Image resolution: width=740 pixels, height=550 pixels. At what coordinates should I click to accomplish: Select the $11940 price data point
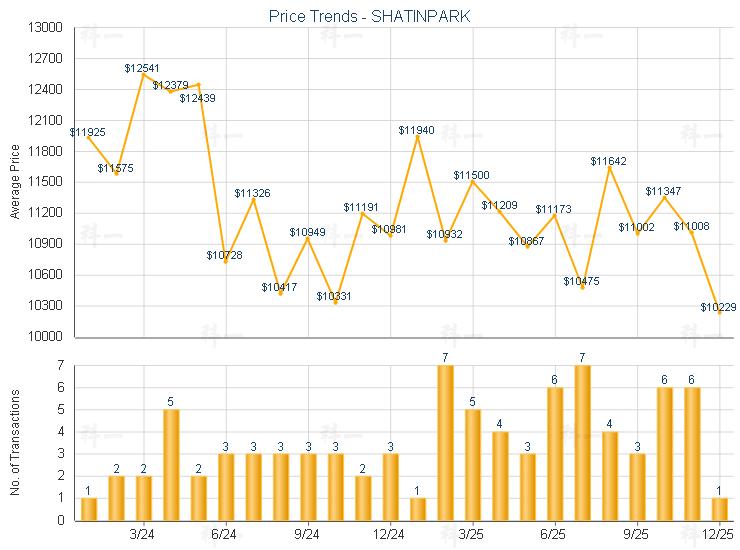coord(418,136)
